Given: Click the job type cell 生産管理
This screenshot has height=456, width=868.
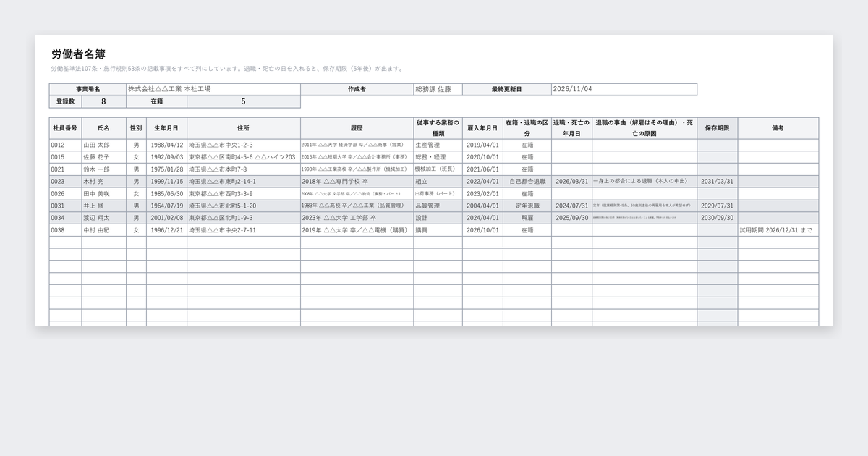Looking at the screenshot, I should coord(438,145).
